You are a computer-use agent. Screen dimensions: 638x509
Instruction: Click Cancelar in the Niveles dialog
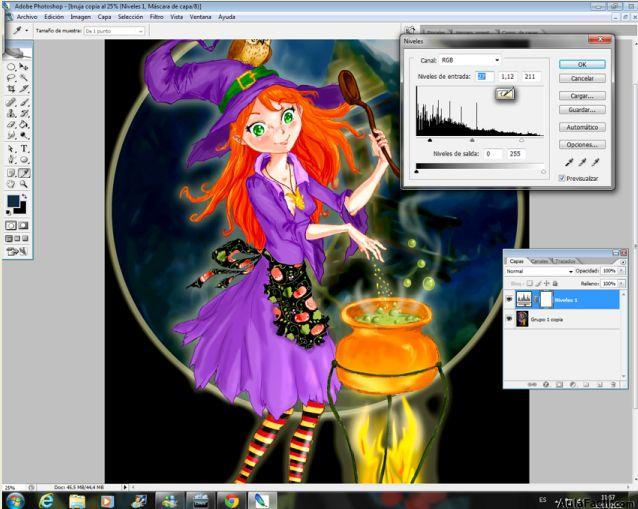tap(582, 78)
